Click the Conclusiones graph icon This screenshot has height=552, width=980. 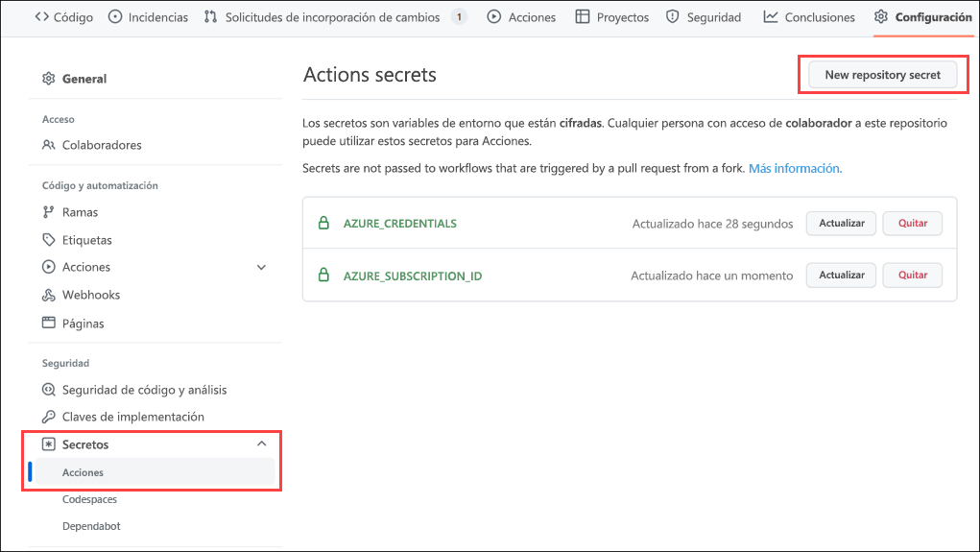click(771, 17)
